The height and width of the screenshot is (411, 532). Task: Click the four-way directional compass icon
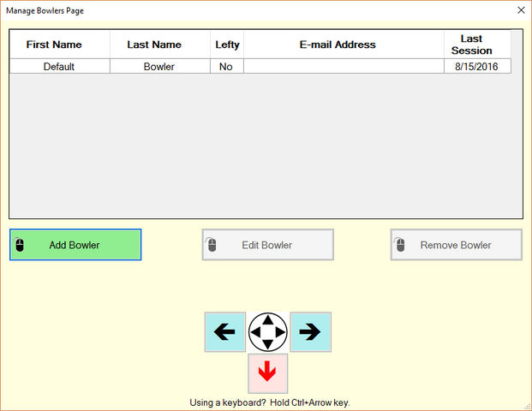[x=267, y=332]
